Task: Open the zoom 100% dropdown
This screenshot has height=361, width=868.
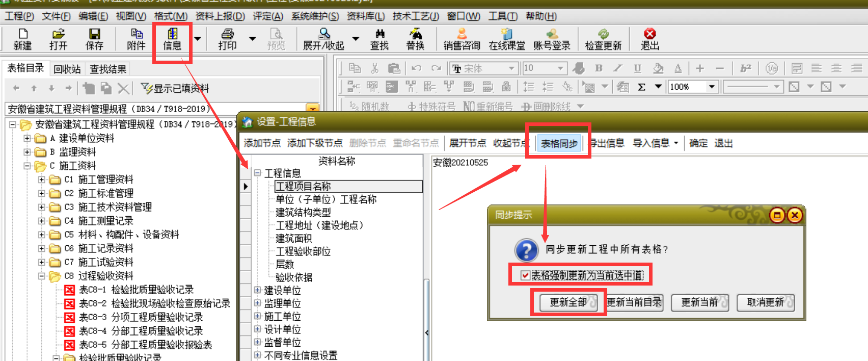Action: (712, 87)
